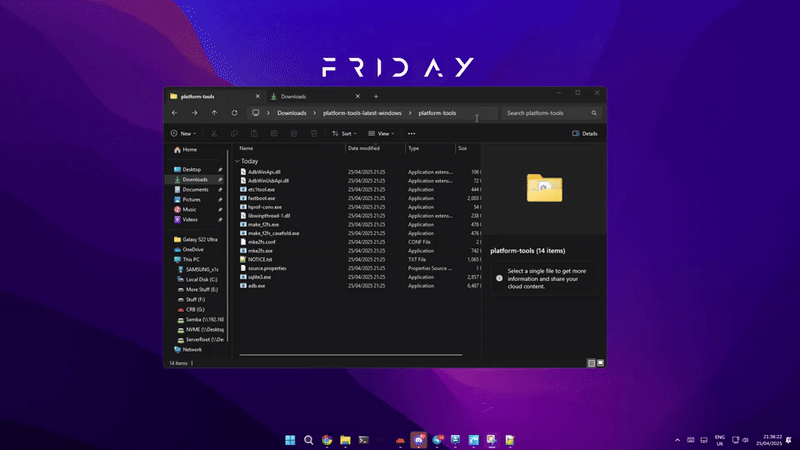Toggle the Details pane button
800x450 pixels.
point(585,133)
